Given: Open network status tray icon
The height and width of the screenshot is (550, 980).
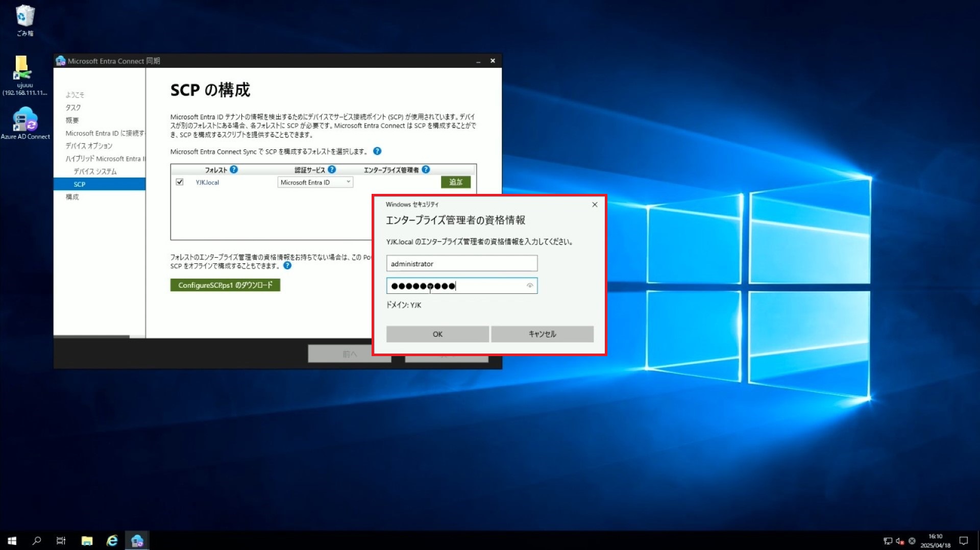Looking at the screenshot, I should click(888, 541).
